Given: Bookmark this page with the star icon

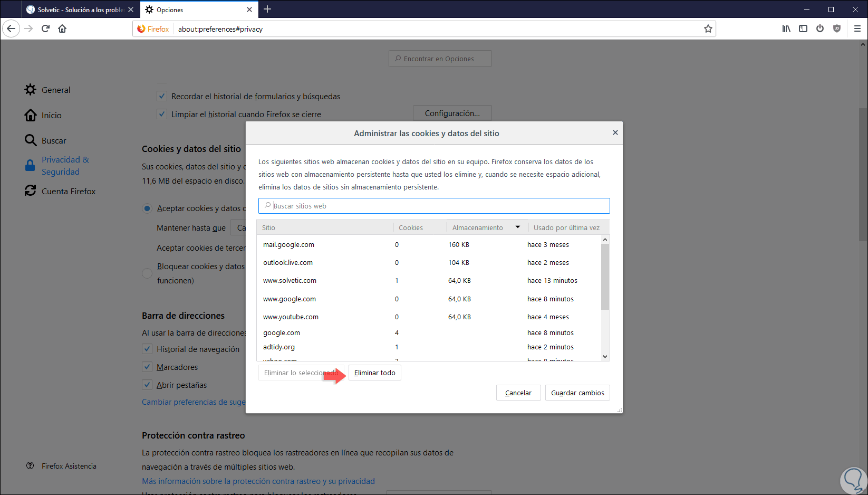Looking at the screenshot, I should click(708, 28).
